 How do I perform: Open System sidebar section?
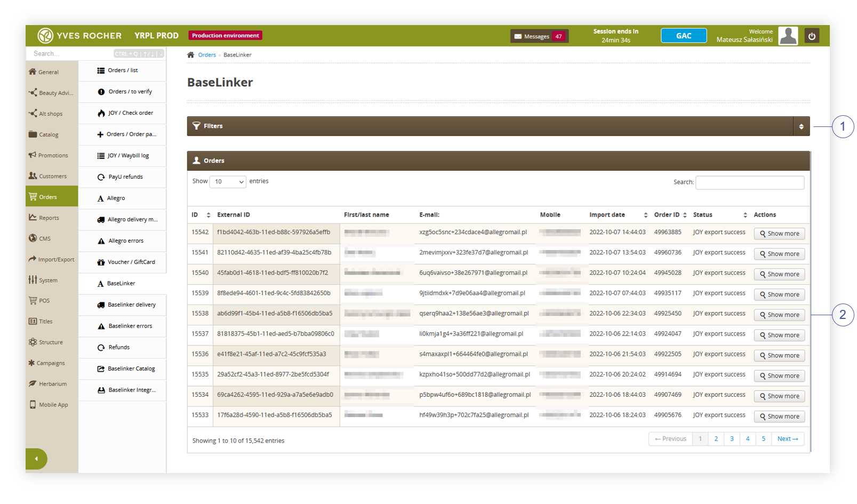[x=52, y=280]
